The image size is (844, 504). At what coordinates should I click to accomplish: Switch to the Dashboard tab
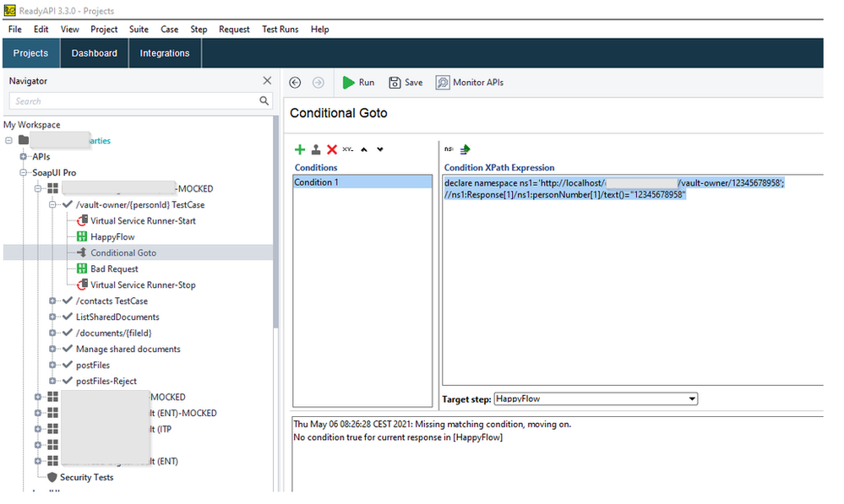pyautogui.click(x=94, y=53)
